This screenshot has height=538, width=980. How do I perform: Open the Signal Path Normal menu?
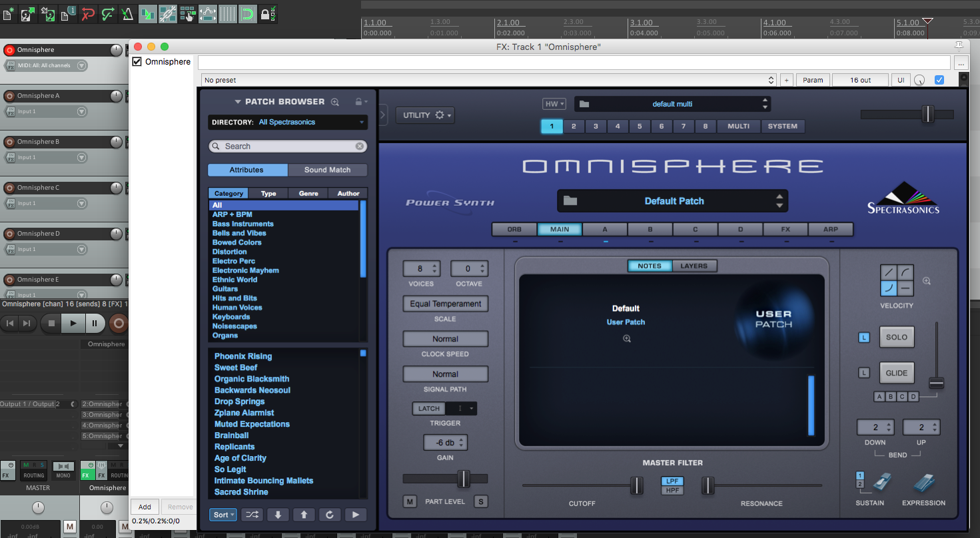446,374
